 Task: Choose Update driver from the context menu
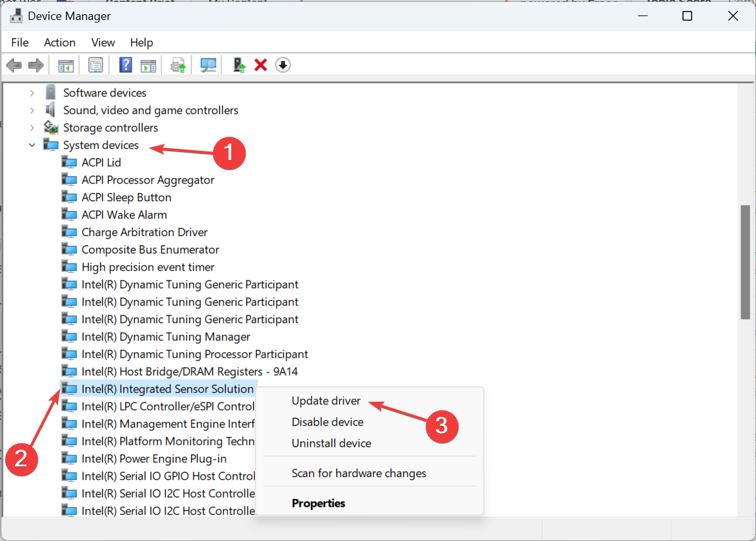[326, 400]
